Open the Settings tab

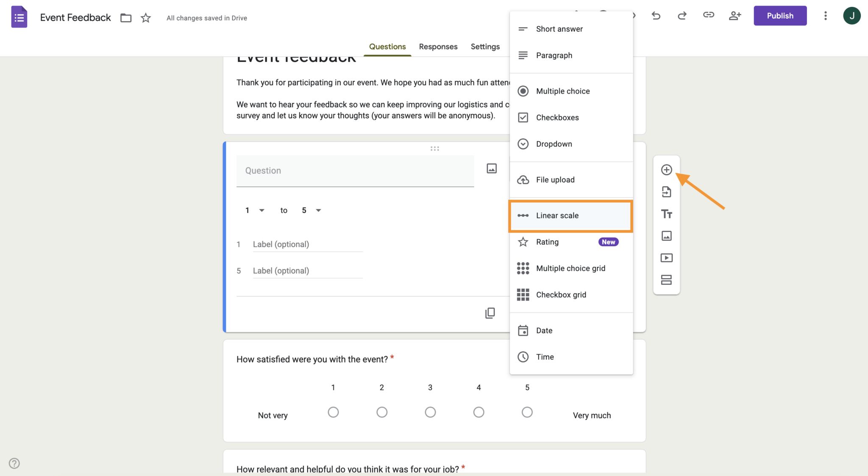click(x=485, y=47)
